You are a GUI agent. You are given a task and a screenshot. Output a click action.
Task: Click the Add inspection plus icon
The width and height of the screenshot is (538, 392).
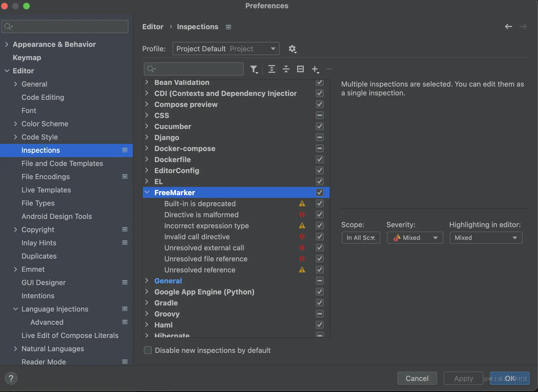point(315,69)
